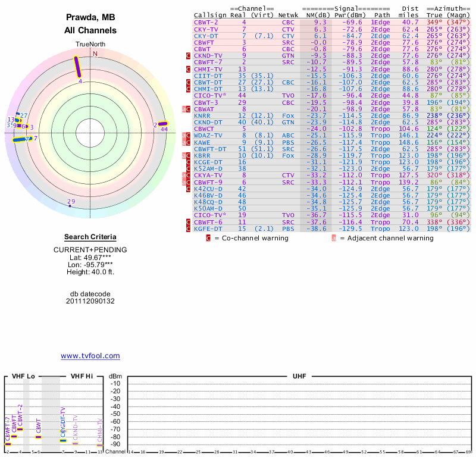The image size is (476, 457).
Task: Click the VHF Lo band label
Action: (x=23, y=376)
